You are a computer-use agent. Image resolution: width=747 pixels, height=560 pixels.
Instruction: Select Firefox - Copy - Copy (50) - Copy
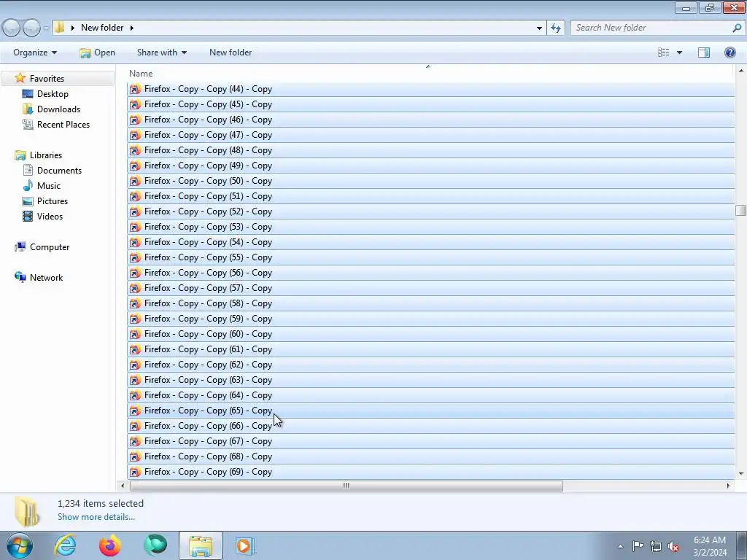(431, 181)
